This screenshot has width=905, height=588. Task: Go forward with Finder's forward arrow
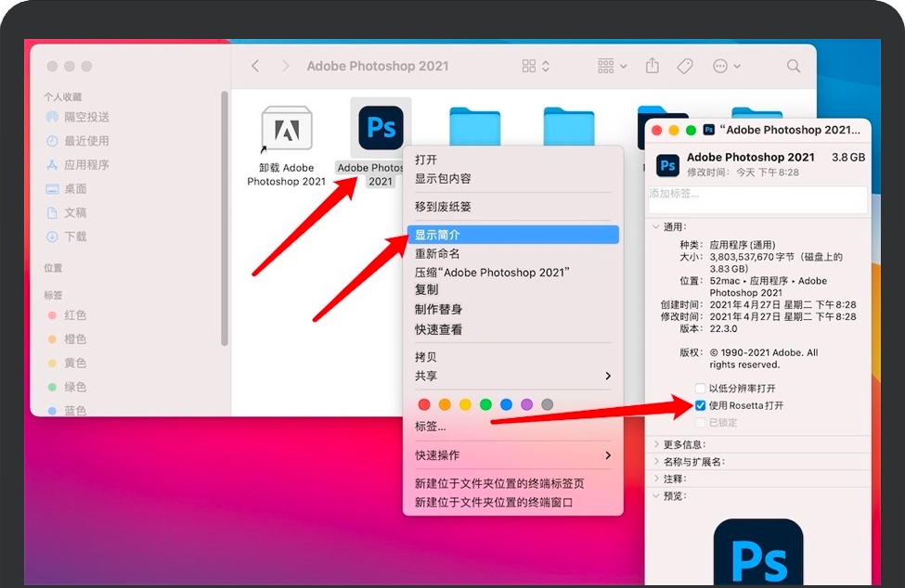pos(285,66)
